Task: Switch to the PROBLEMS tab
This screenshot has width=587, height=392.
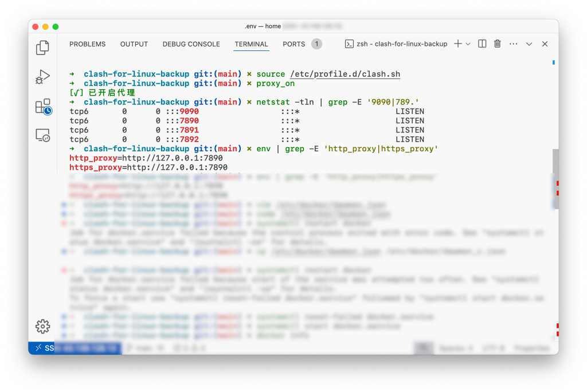Action: (87, 44)
